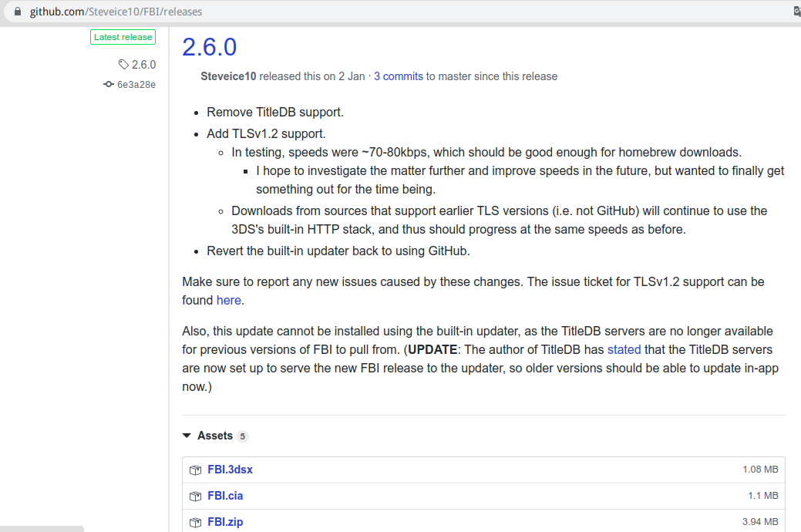
Task: Click the '3.94 MB' file size text
Action: pyautogui.click(x=760, y=522)
